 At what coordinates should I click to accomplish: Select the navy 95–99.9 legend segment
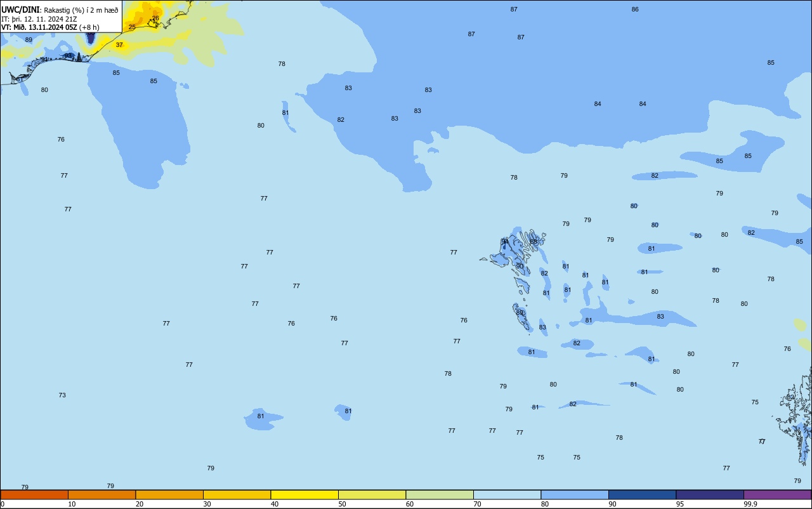coord(710,494)
